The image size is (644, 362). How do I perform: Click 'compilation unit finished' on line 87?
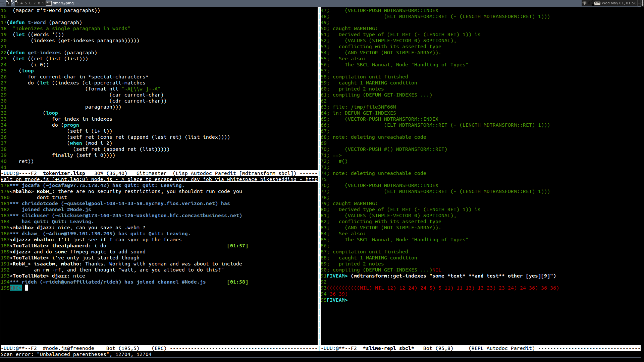tap(370, 252)
